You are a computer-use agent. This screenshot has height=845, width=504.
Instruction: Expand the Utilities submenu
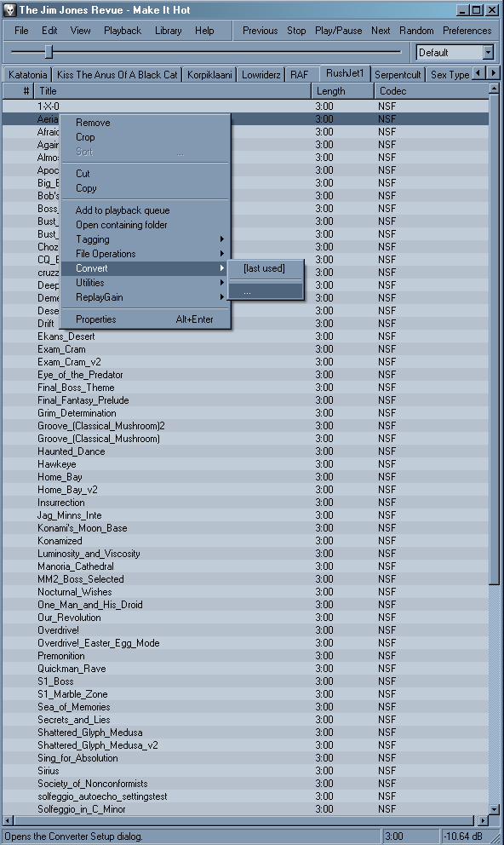[x=146, y=283]
